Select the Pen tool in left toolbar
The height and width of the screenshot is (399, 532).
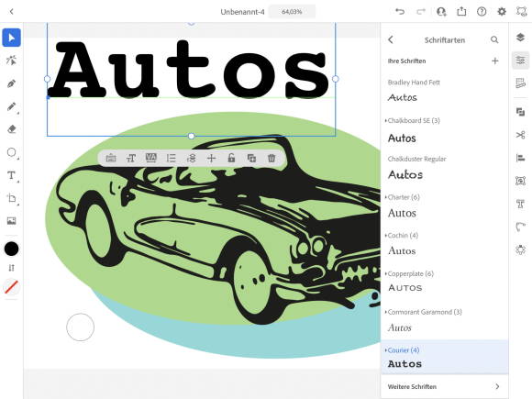click(x=11, y=83)
